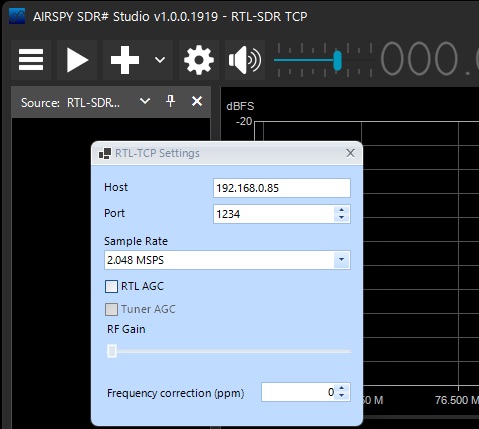Click the audio volume slider handle
The width and height of the screenshot is (479, 429).
pyautogui.click(x=337, y=60)
